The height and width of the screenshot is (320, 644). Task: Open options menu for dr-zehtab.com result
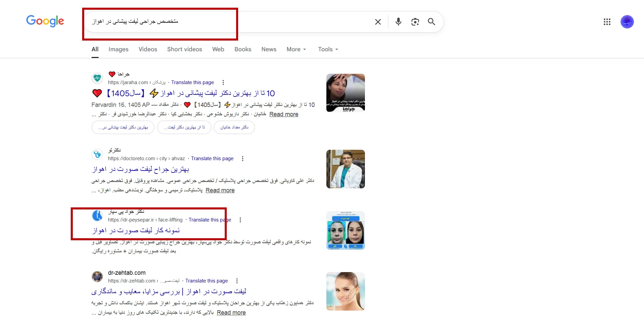(x=237, y=281)
